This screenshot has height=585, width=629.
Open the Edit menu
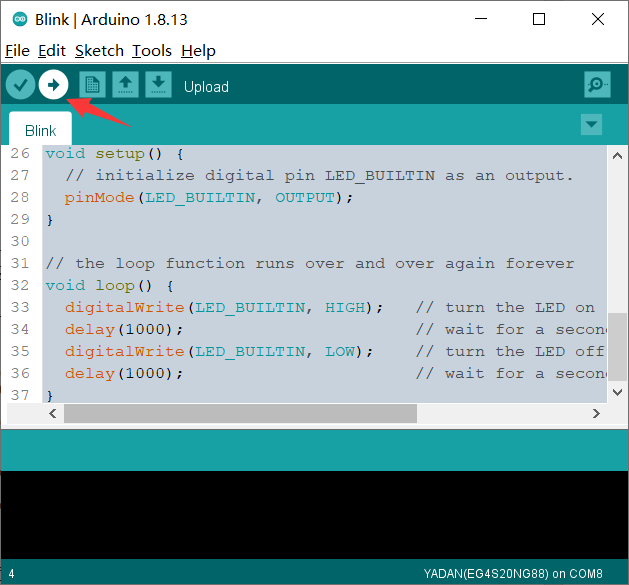52,51
